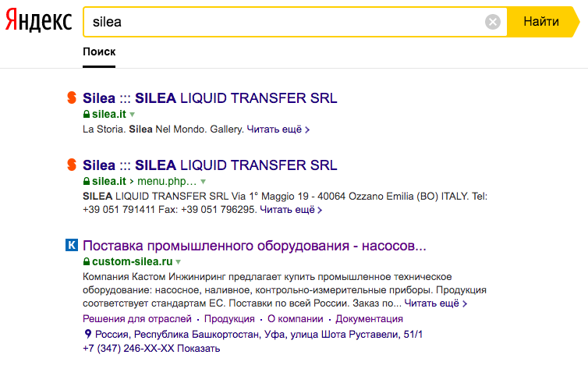This screenshot has height=376, width=588.
Task: Click the padlock icon beside custom-silea.ru
Action: 87,261
